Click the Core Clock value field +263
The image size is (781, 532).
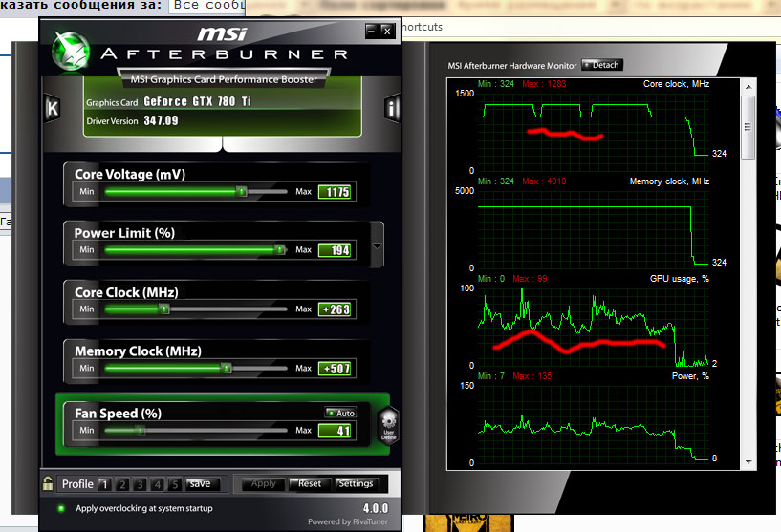pyautogui.click(x=335, y=309)
